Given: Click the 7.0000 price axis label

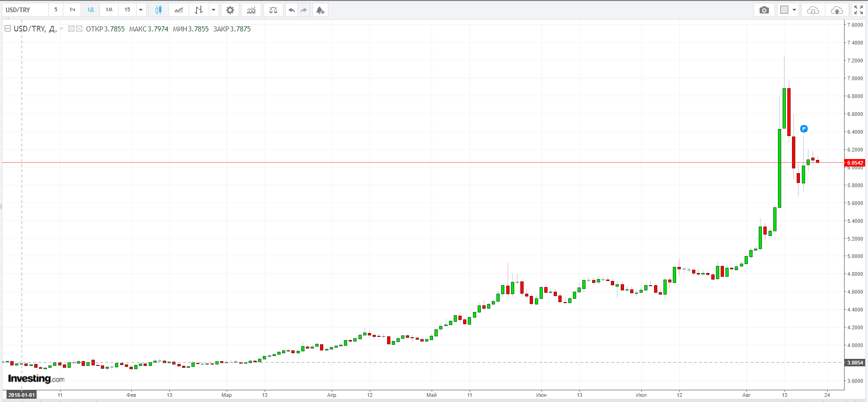Looking at the screenshot, I should pyautogui.click(x=855, y=78).
